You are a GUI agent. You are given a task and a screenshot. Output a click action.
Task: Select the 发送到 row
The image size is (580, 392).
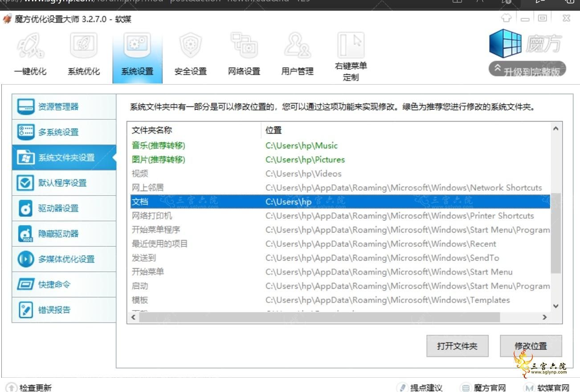coord(340,258)
